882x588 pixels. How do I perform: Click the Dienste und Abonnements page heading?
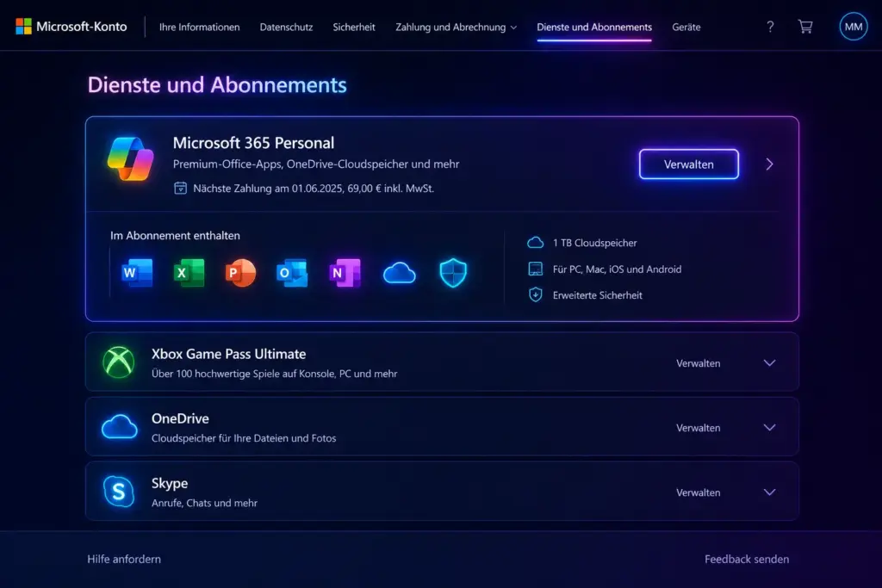(x=217, y=85)
